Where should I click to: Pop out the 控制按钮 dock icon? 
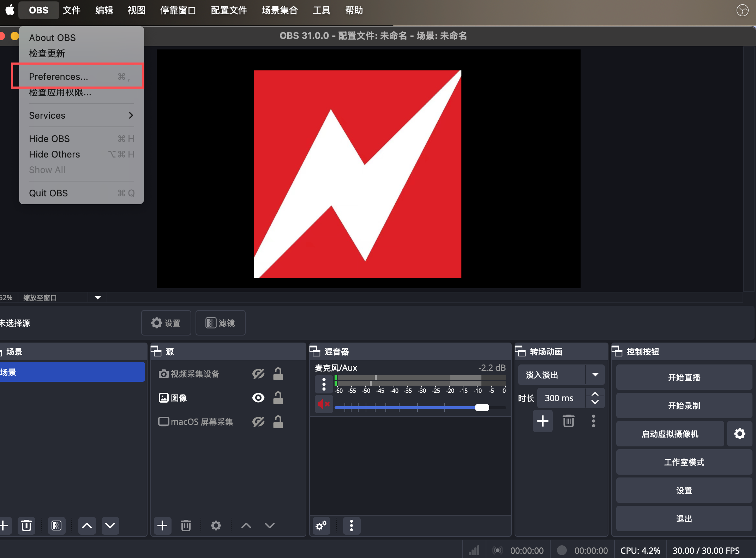click(617, 351)
